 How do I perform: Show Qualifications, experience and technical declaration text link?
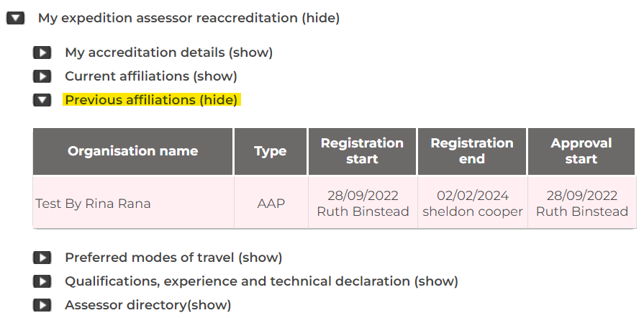point(261,281)
